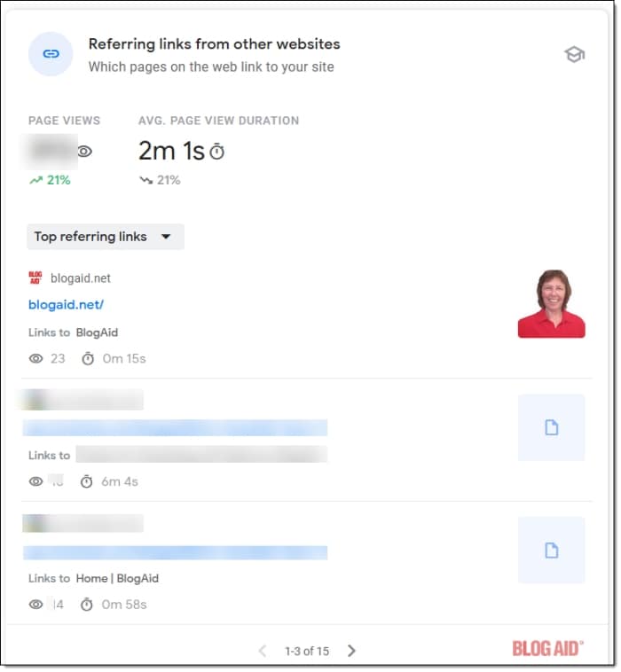Click the Home | BlogAid link target text
The height and width of the screenshot is (672, 621).
(x=117, y=578)
